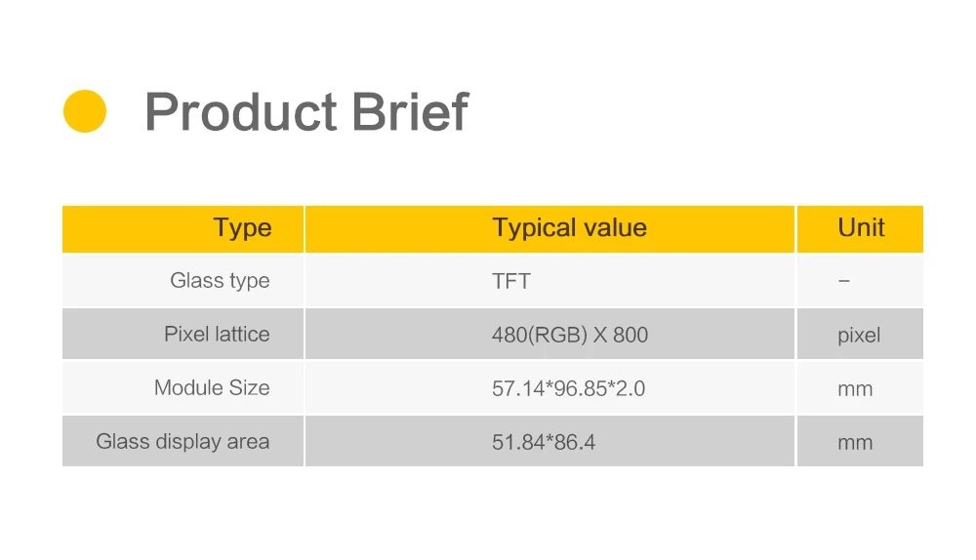The height and width of the screenshot is (560, 976).
Task: Click the word Product in the title
Action: tap(241, 112)
